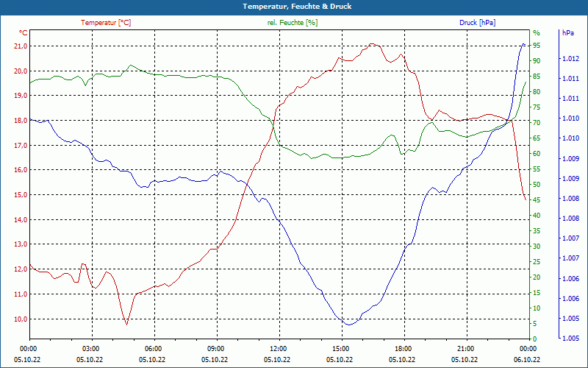Click the % unit label on humidity axis

[537, 33]
